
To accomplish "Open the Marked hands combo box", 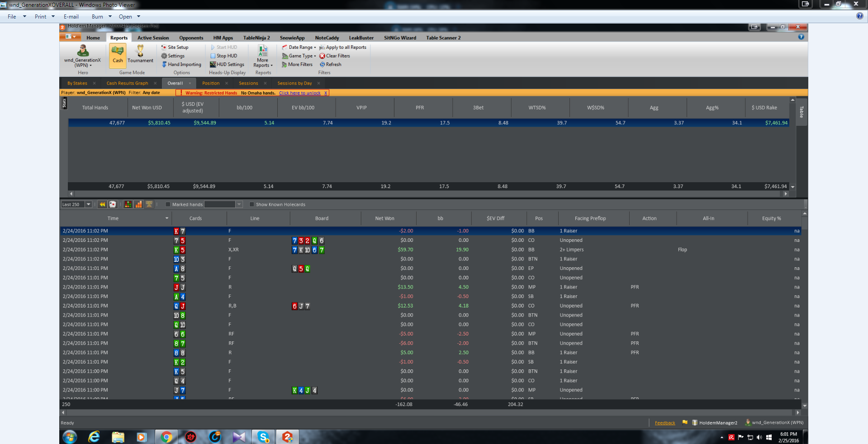I will (223, 204).
